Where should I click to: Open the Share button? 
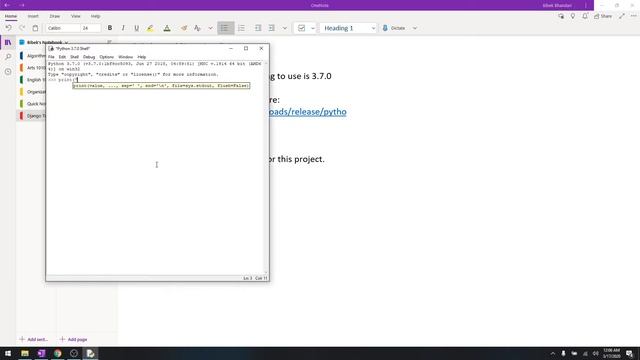click(x=603, y=16)
